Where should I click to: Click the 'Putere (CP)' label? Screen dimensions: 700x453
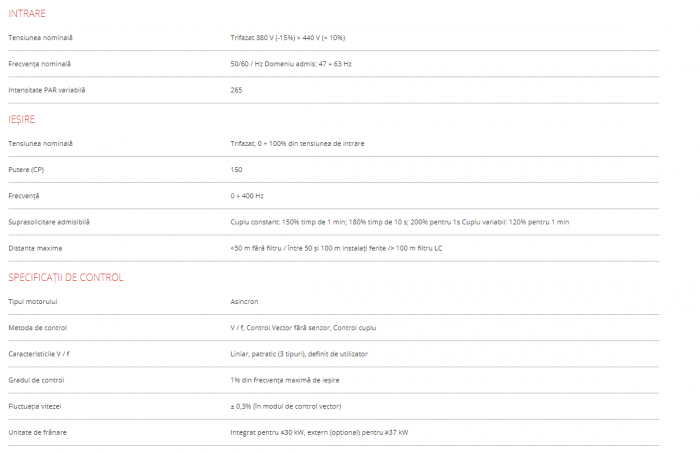[26, 169]
